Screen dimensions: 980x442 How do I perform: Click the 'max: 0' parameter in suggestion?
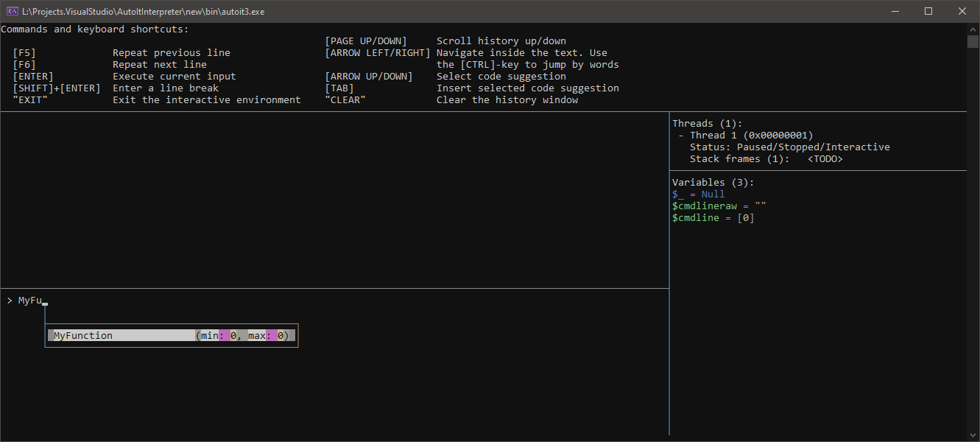pos(266,336)
